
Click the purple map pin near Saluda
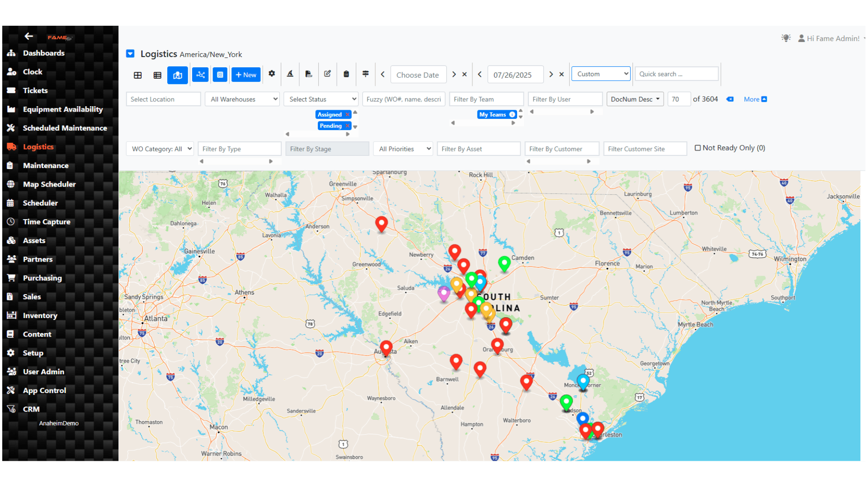[444, 294]
